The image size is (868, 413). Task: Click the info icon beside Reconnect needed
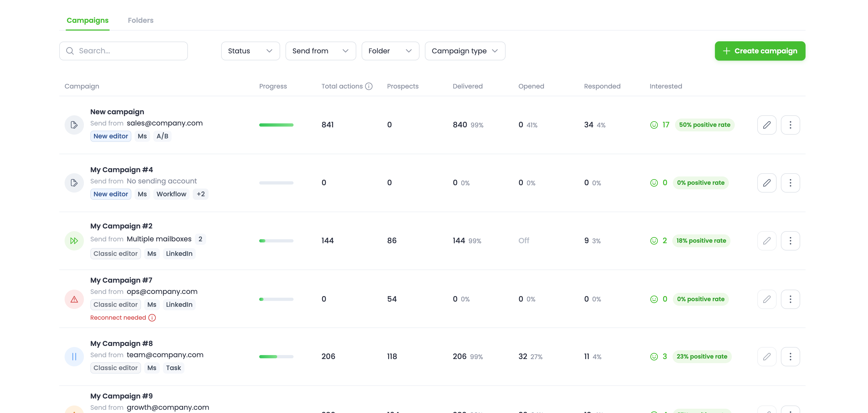pos(152,318)
